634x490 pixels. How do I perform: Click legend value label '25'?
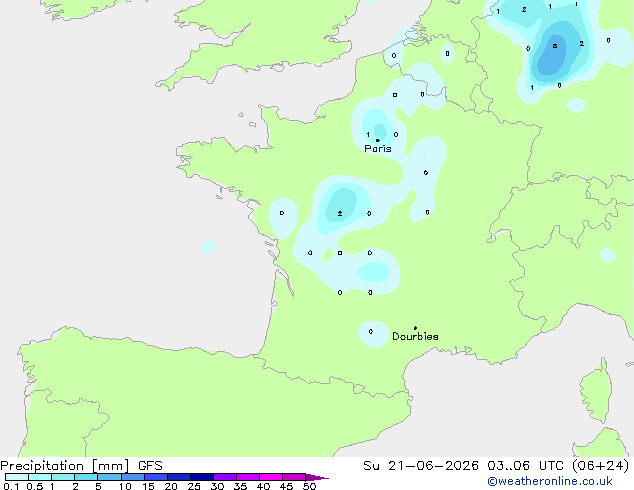[194, 486]
